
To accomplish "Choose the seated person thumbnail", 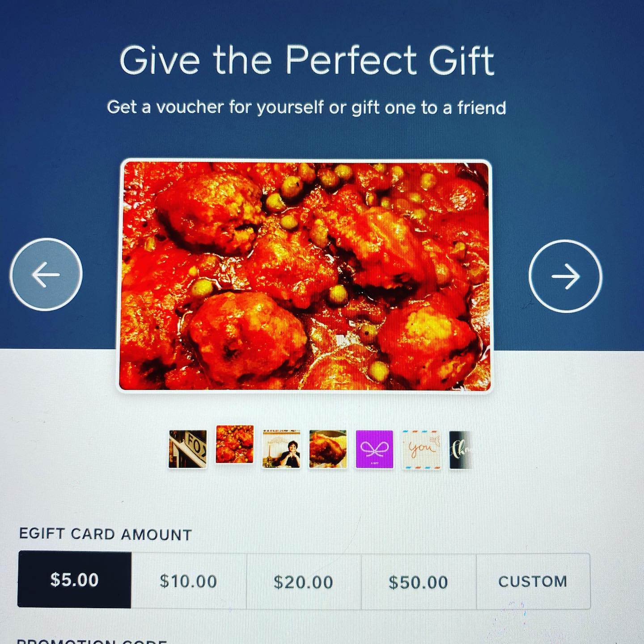I will coord(281,449).
